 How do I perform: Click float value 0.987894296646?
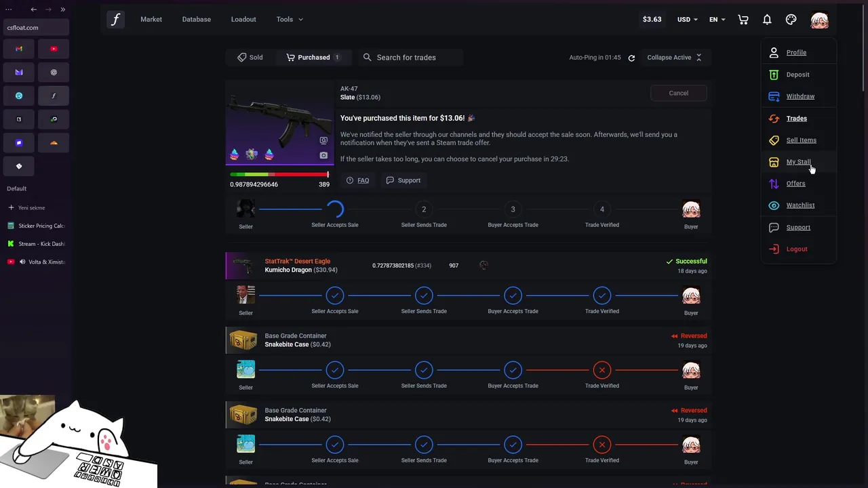254,184
